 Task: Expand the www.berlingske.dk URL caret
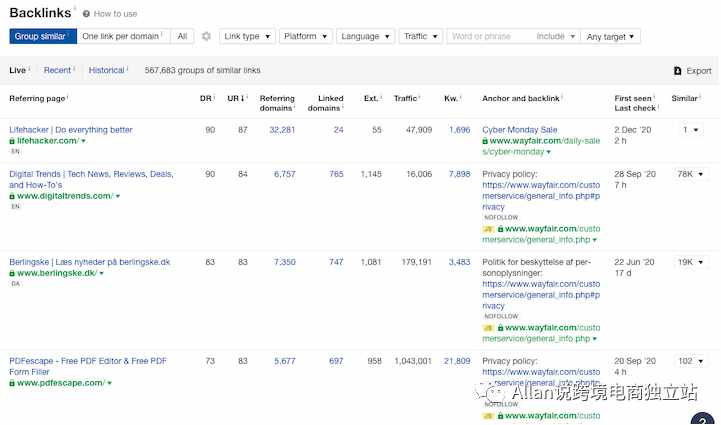pyautogui.click(x=102, y=273)
